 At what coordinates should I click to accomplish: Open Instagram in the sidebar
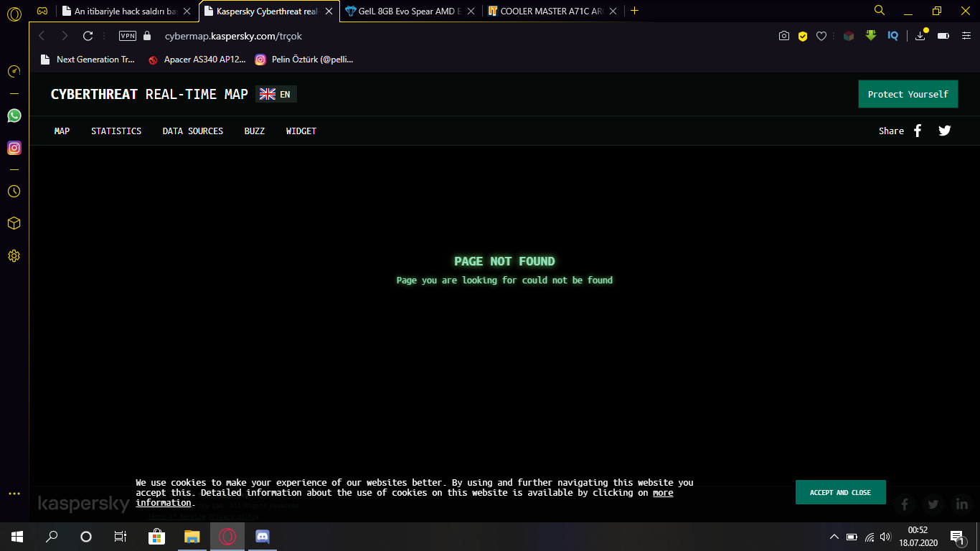pyautogui.click(x=14, y=148)
